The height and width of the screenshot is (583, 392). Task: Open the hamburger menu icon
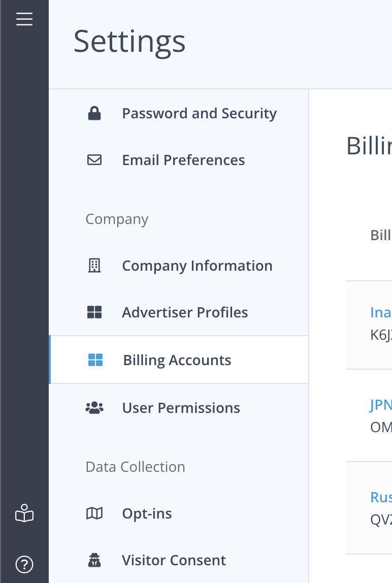(24, 19)
